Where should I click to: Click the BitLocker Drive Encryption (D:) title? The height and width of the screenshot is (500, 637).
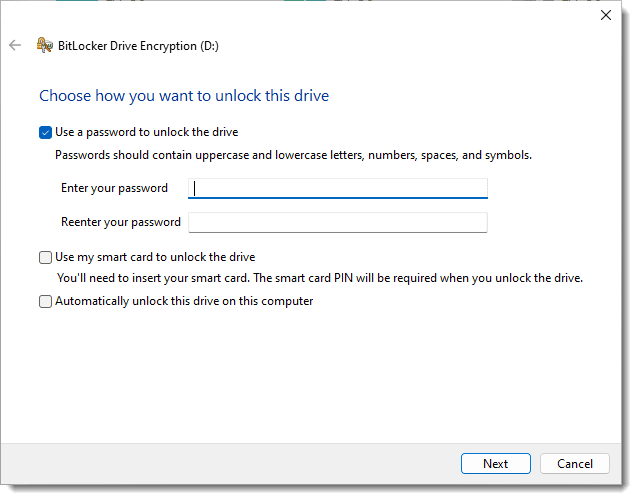138,46
